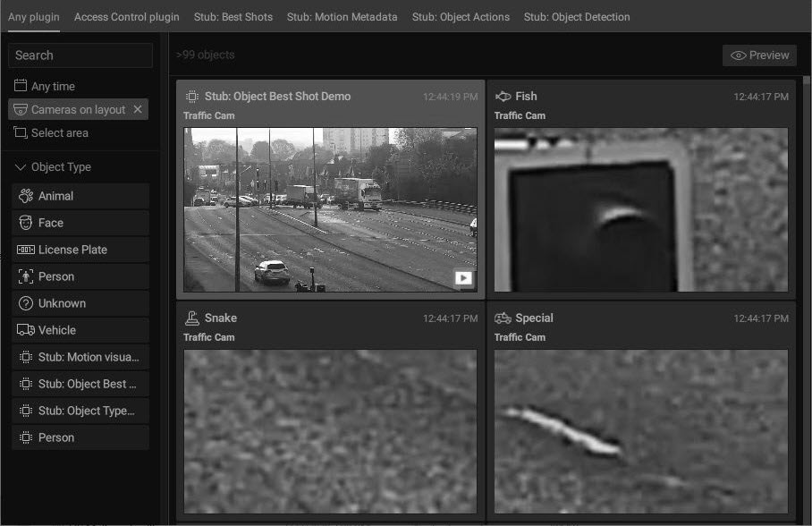The image size is (812, 526).
Task: Collapse the Object Type section
Action: (x=20, y=166)
